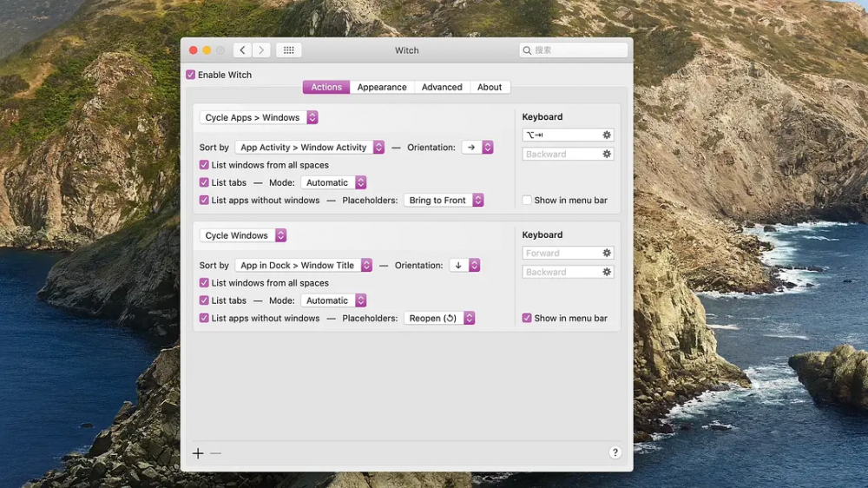868x488 pixels.
Task: Switch to the Advanced tab
Action: tap(442, 88)
